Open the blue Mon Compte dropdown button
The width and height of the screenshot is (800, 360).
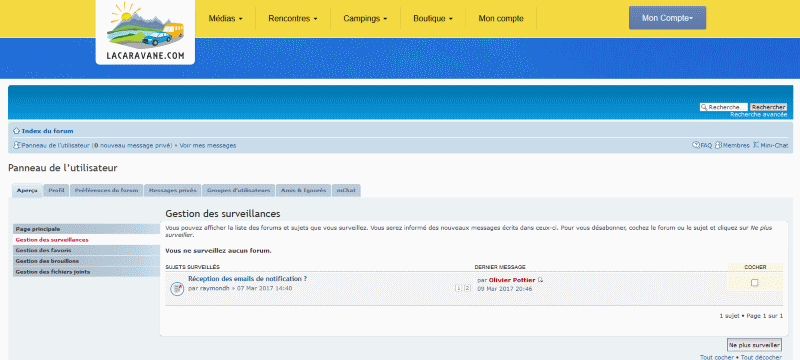pyautogui.click(x=667, y=18)
